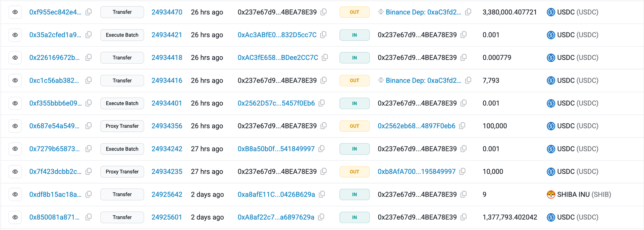Viewport: 644px width, 230px height.
Task: Copy recipient address in 9 SHIB row
Action: coord(464,194)
